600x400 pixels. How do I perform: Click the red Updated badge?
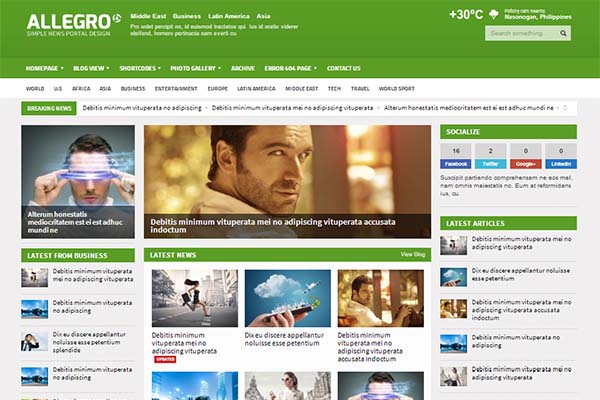(165, 359)
